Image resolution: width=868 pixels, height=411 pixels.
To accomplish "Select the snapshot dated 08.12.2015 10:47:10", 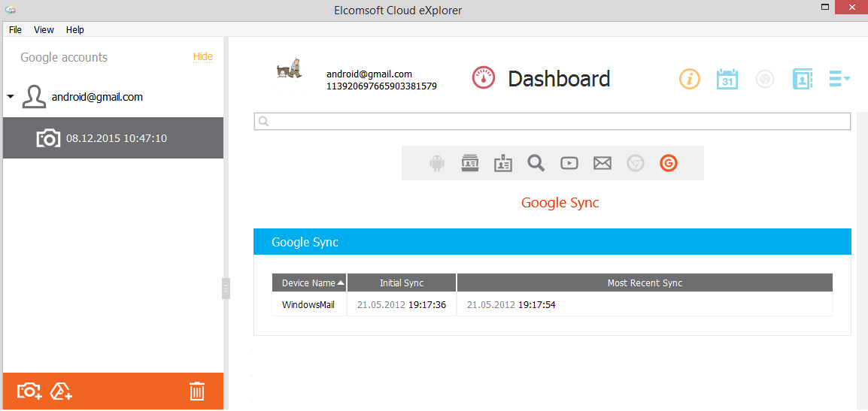I will pos(113,138).
